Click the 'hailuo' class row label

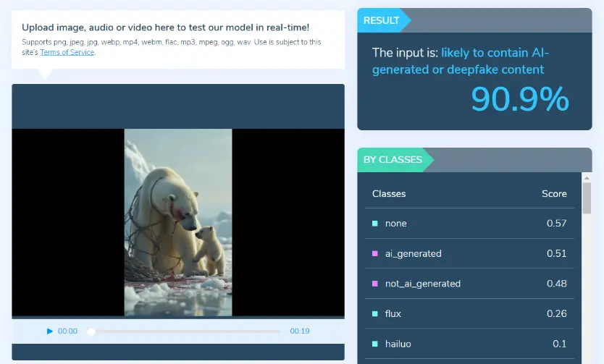pyautogui.click(x=398, y=344)
